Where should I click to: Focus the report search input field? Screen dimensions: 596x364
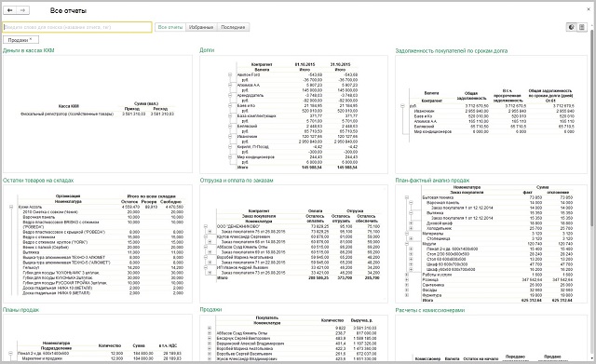click(x=77, y=27)
